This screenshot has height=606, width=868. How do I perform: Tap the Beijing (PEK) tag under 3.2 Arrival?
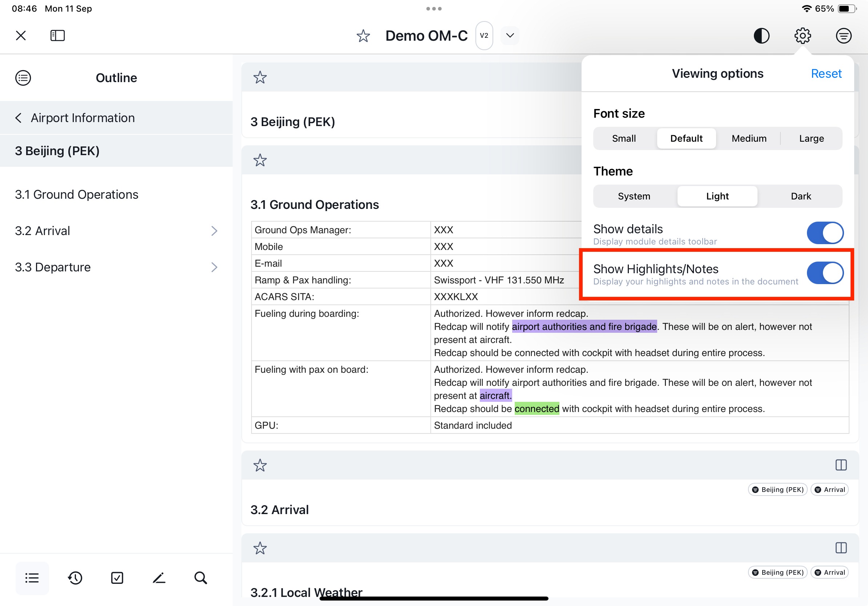click(x=777, y=490)
